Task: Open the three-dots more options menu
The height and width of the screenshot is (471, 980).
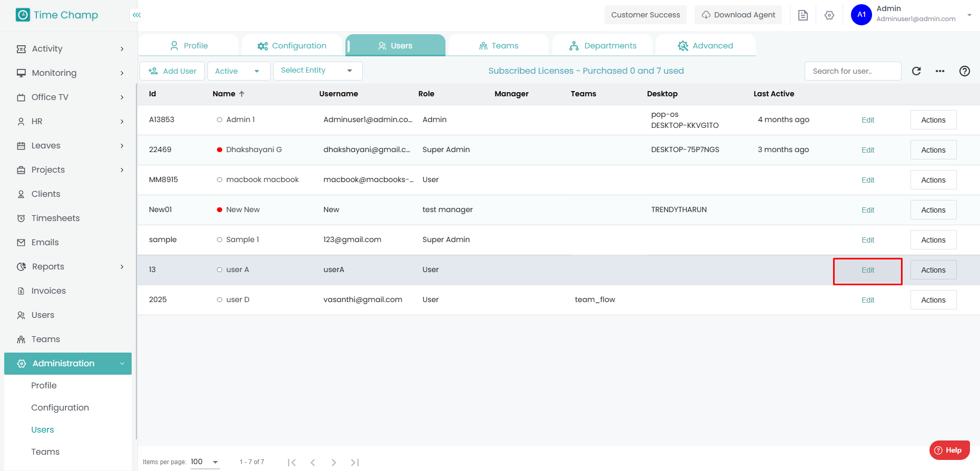Action: [x=940, y=71]
